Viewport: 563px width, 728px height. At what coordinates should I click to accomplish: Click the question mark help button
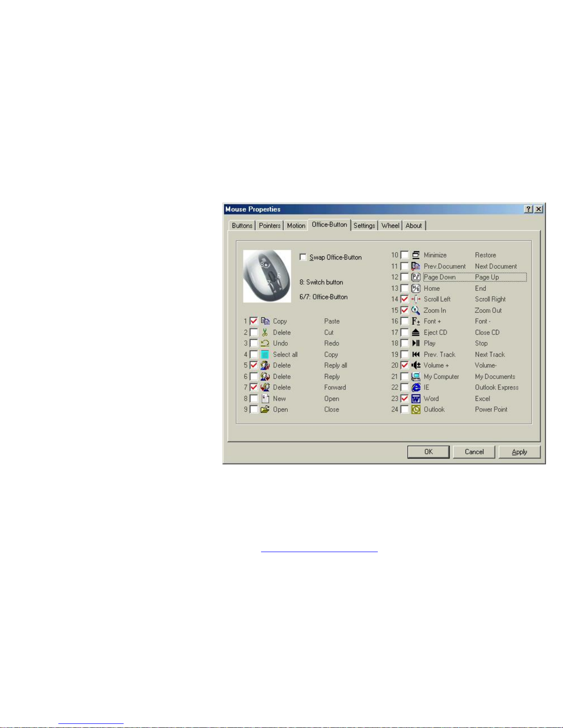(529, 209)
